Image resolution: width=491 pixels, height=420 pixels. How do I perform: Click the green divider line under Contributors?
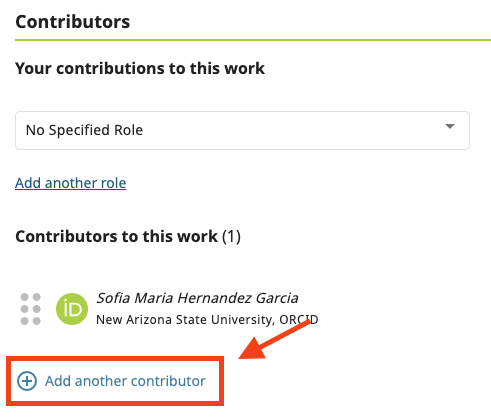point(253,40)
